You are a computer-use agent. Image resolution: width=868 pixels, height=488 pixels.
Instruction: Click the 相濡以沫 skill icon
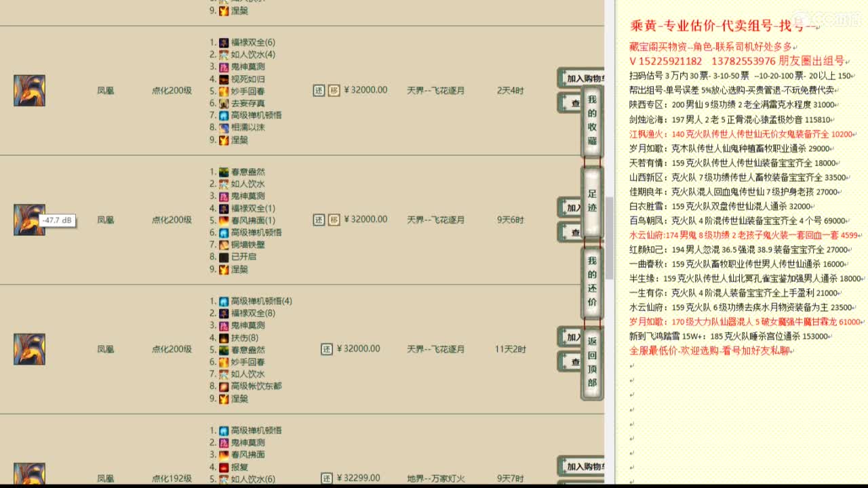224,127
